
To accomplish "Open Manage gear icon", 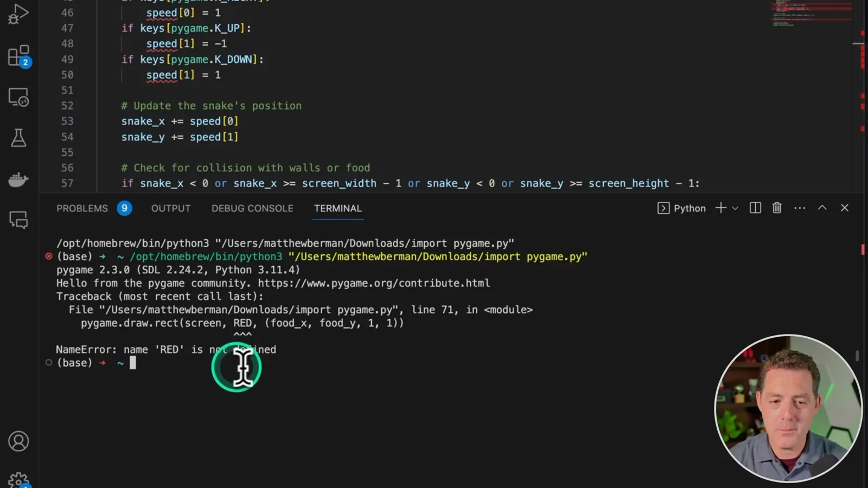I will point(18,480).
